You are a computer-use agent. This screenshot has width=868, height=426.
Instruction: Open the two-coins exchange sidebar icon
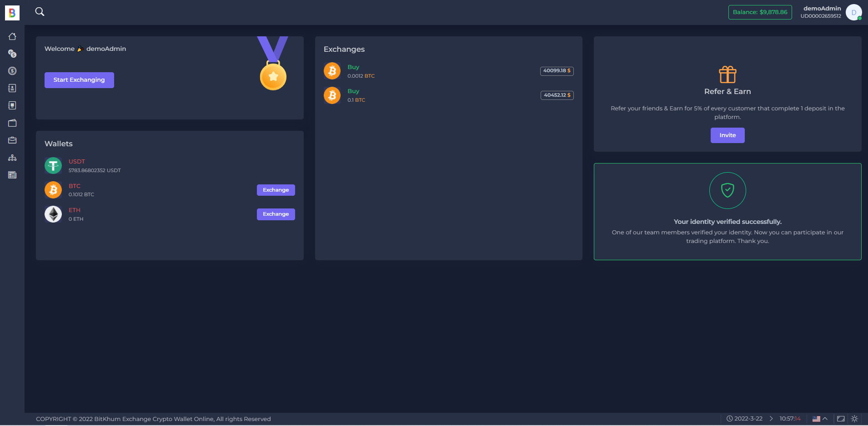(x=12, y=54)
